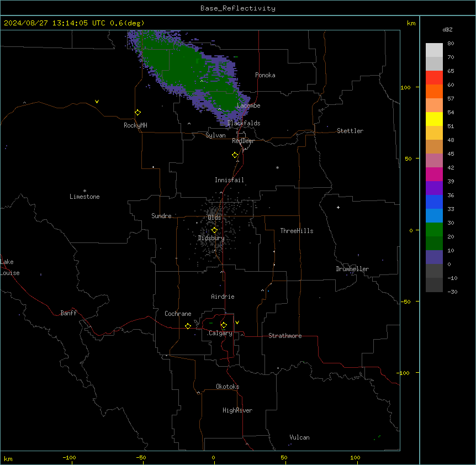This screenshot has width=476, height=465.
Task: Click the yellow V marker northwest of RockyMH
Action: [x=97, y=102]
